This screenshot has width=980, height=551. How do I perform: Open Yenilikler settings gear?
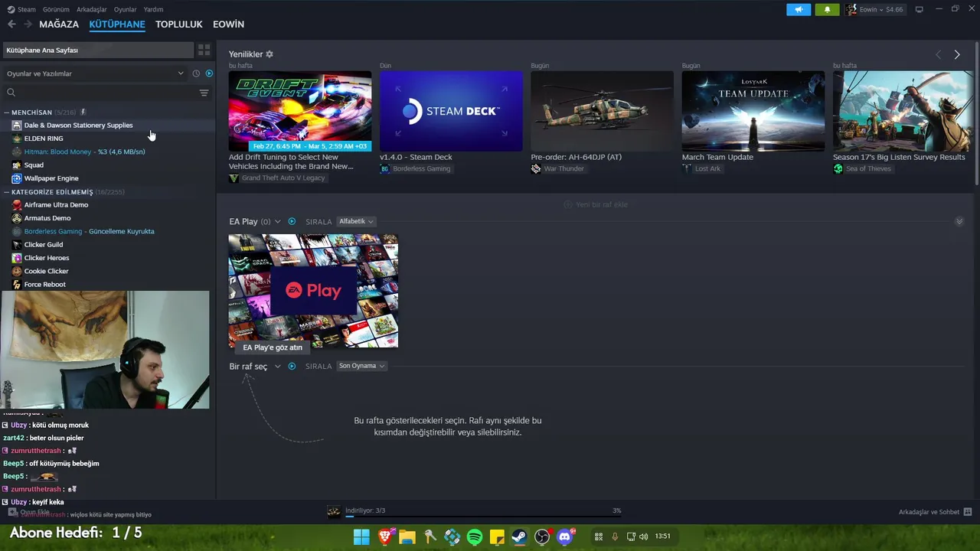(269, 54)
